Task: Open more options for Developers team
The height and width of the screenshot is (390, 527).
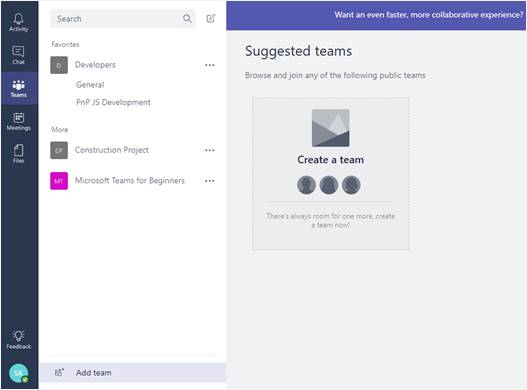Action: point(210,65)
